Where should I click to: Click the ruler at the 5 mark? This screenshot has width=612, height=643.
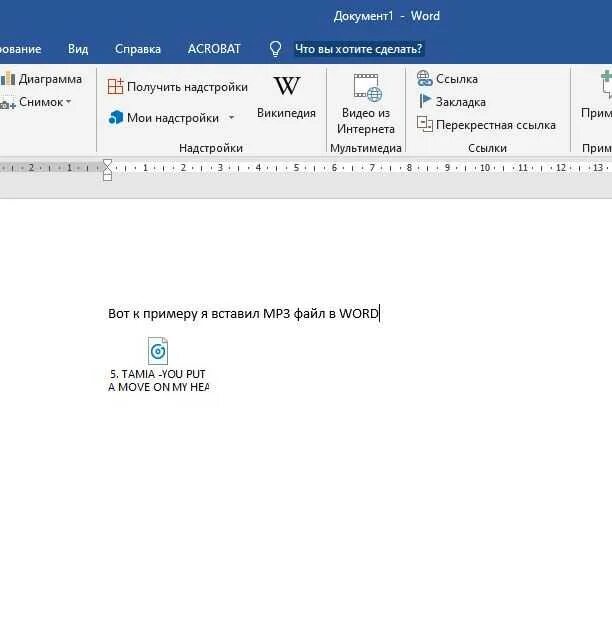(x=296, y=168)
